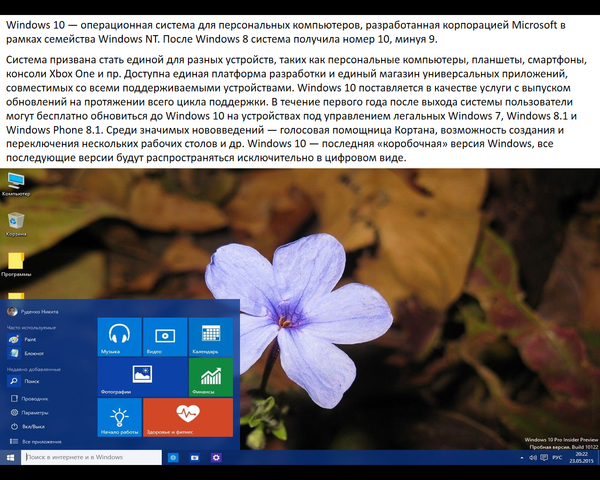Image resolution: width=600 pixels, height=480 pixels.
Task: Open Проводник from Start menu
Action: (x=35, y=398)
